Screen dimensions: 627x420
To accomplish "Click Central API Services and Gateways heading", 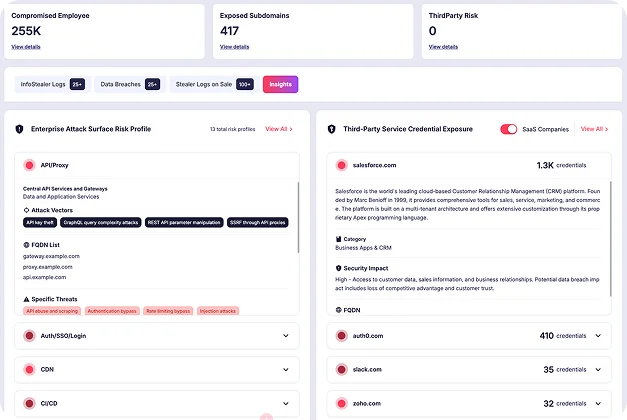I will coord(65,189).
